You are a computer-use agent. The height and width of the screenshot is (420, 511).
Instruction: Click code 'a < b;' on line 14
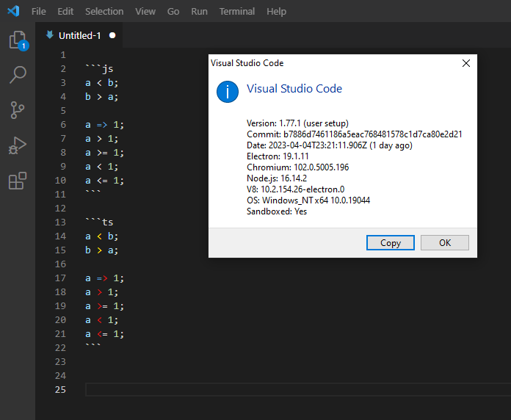tap(101, 236)
